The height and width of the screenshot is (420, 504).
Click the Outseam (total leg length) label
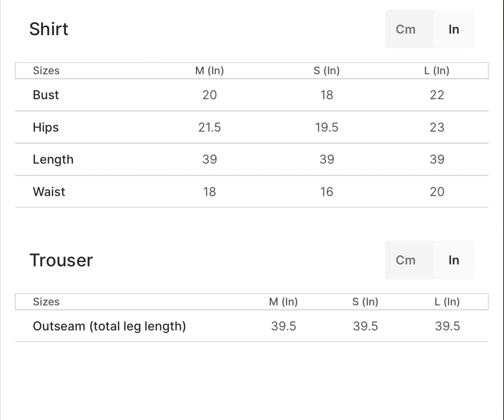(109, 326)
